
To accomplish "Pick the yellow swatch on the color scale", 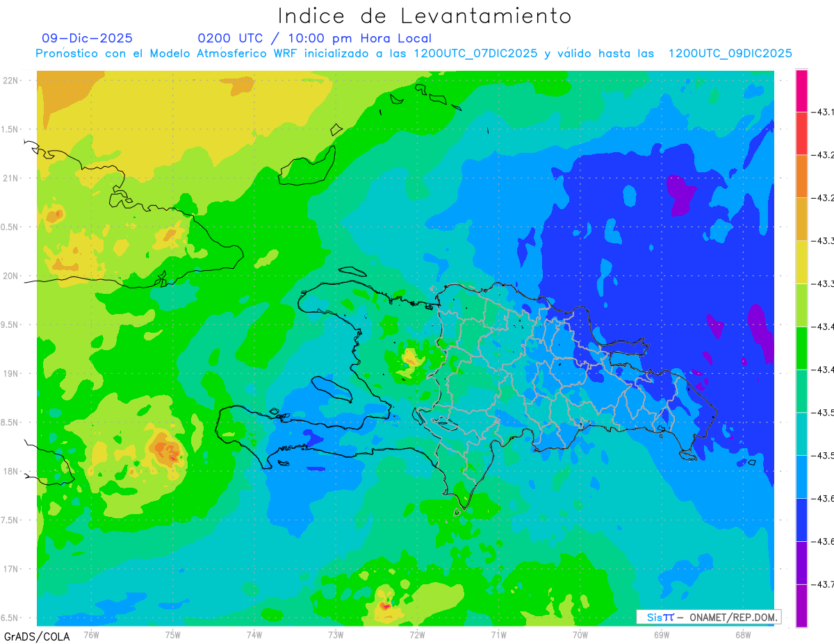I will click(801, 262).
